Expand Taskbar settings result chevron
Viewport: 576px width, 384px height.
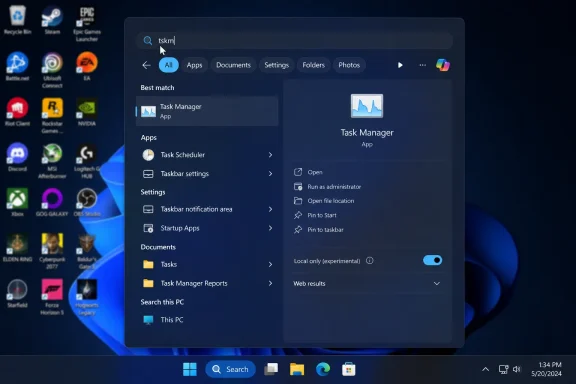270,173
